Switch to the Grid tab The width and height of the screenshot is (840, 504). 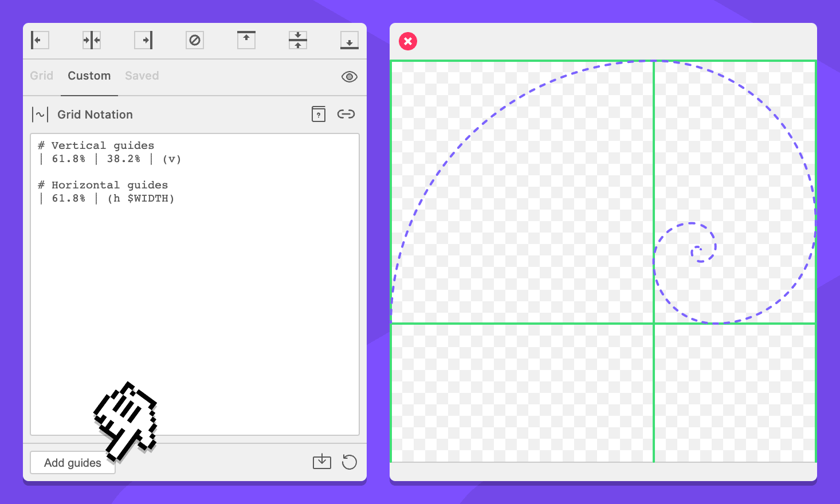click(x=41, y=76)
